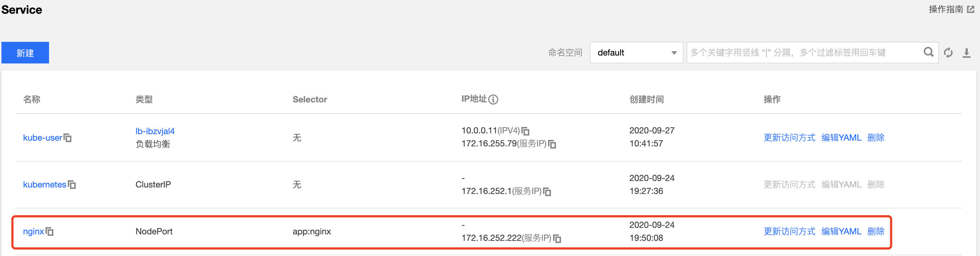The width and height of the screenshot is (980, 256).
Task: Click 更新访问方式 for kube-user
Action: click(789, 138)
